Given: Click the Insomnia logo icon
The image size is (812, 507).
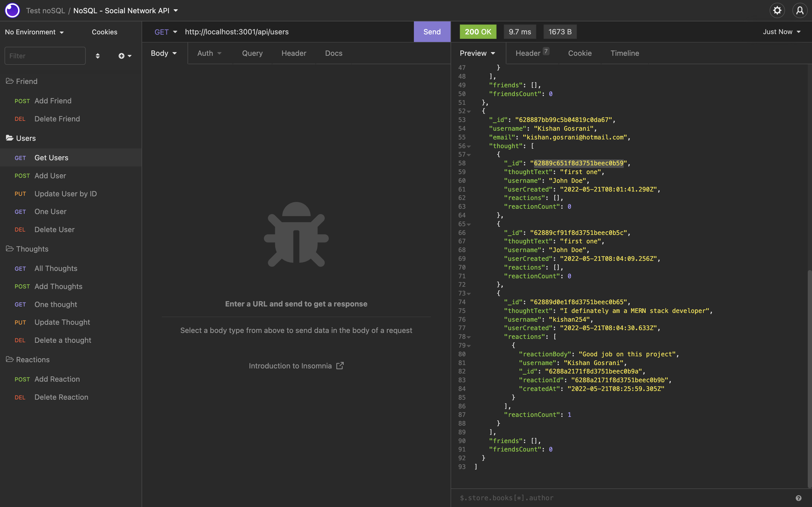Looking at the screenshot, I should tap(12, 10).
